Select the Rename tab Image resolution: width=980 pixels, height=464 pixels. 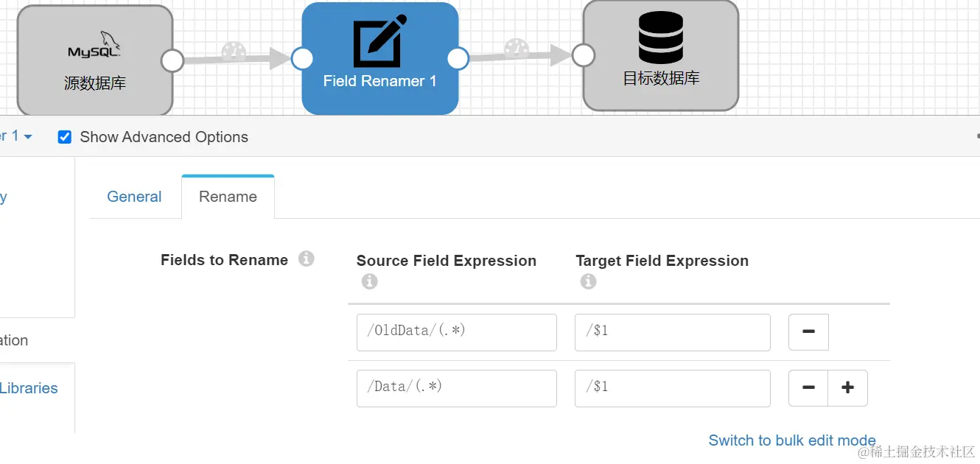(228, 197)
